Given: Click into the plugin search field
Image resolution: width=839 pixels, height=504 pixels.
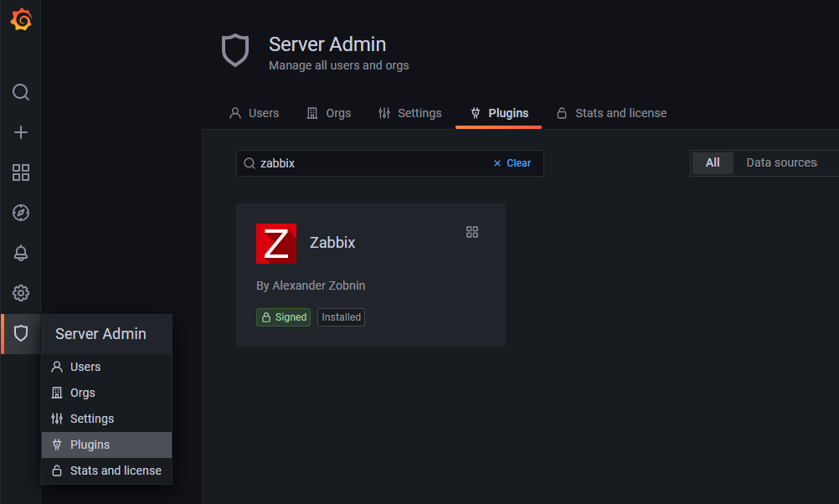Looking at the screenshot, I should [x=390, y=163].
